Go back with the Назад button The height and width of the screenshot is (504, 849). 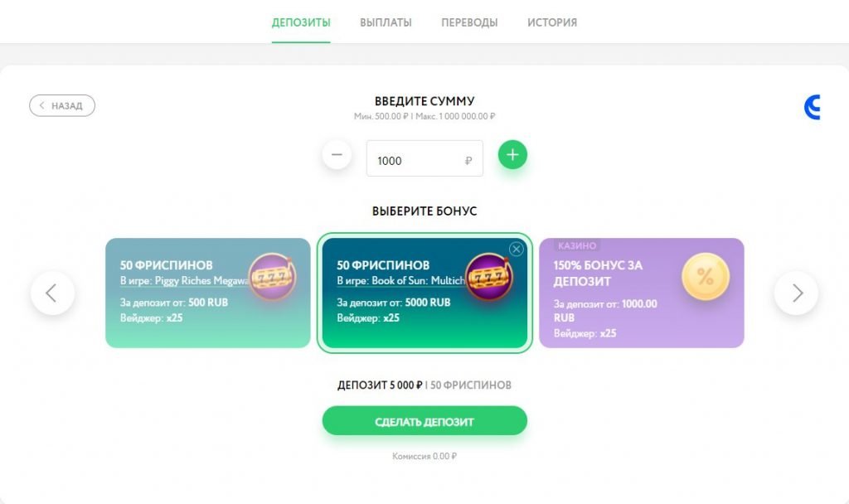point(62,106)
